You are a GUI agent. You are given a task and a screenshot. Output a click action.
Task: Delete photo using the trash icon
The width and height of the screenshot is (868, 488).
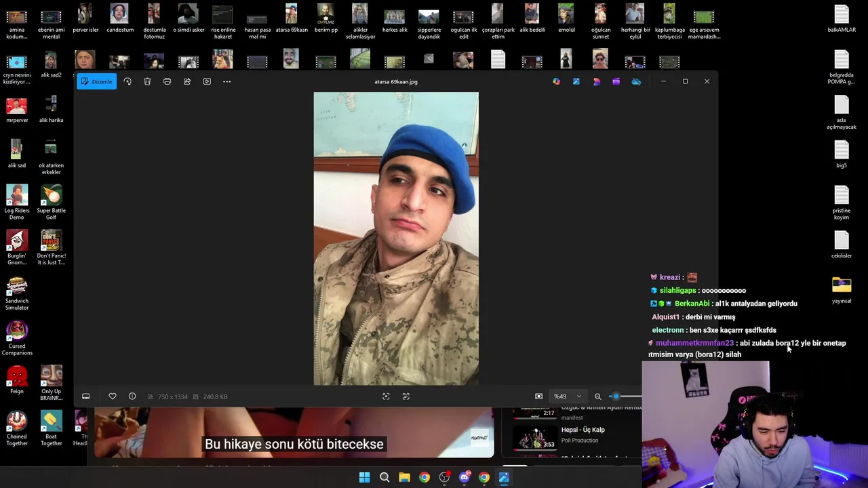tap(147, 81)
